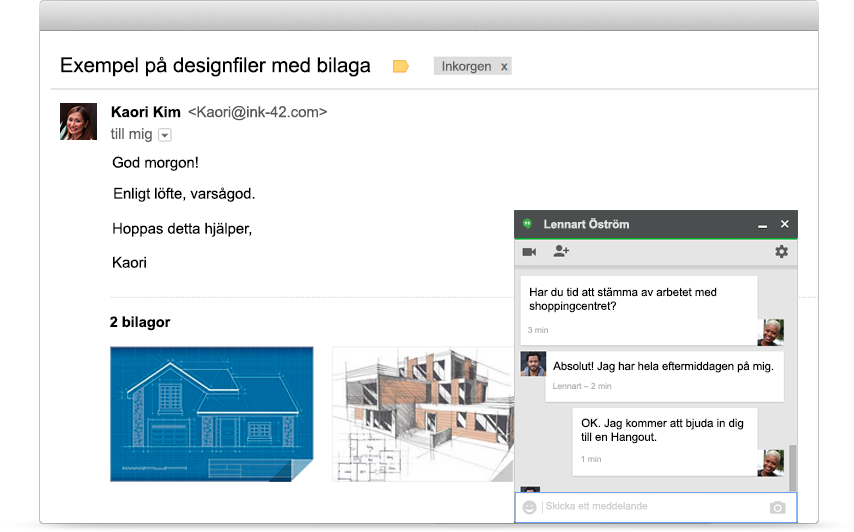Open the blue blueprint house attachment
Image resolution: width=854 pixels, height=532 pixels.
click(x=211, y=414)
